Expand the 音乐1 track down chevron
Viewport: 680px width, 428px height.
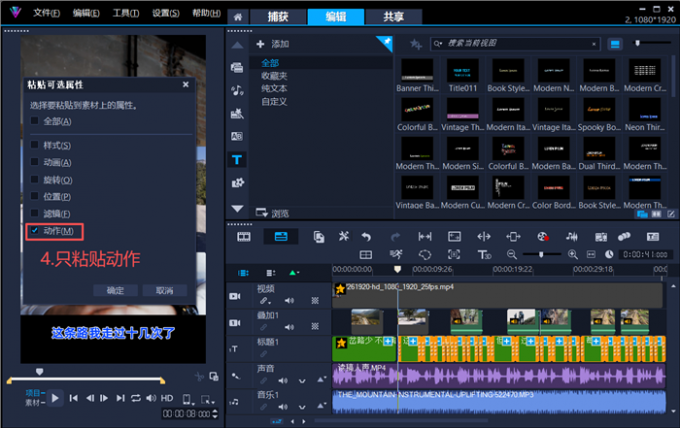pos(302,407)
